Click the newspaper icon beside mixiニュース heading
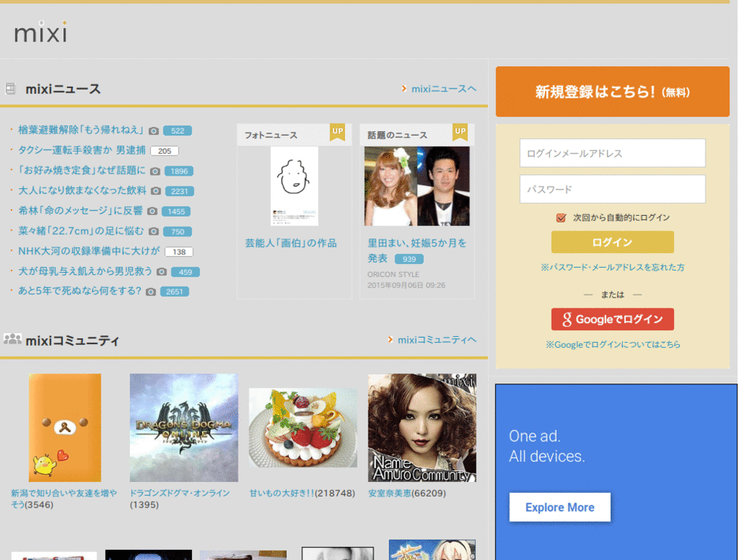Screen dimensions: 747x560 (x=10, y=88)
